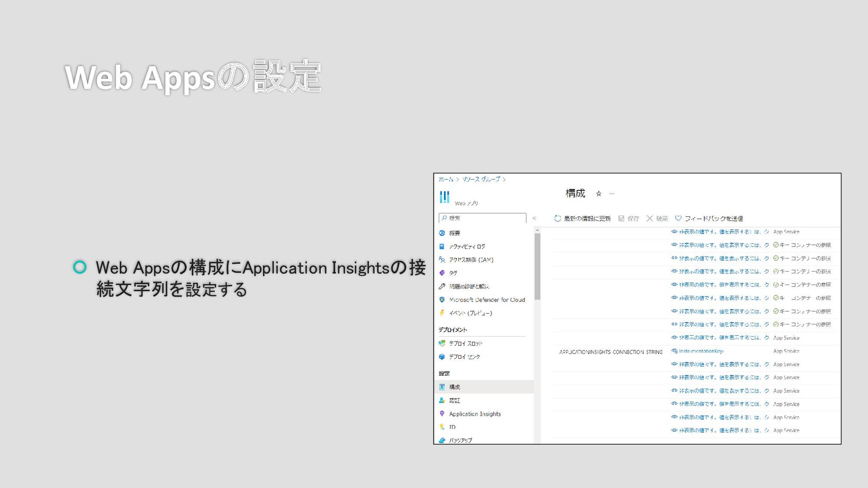This screenshot has height=488, width=868.
Task: Go to ホーム breadcrumb link
Action: 446,179
